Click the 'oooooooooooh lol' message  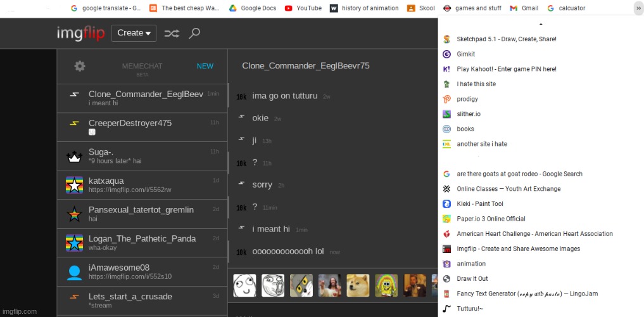288,251
